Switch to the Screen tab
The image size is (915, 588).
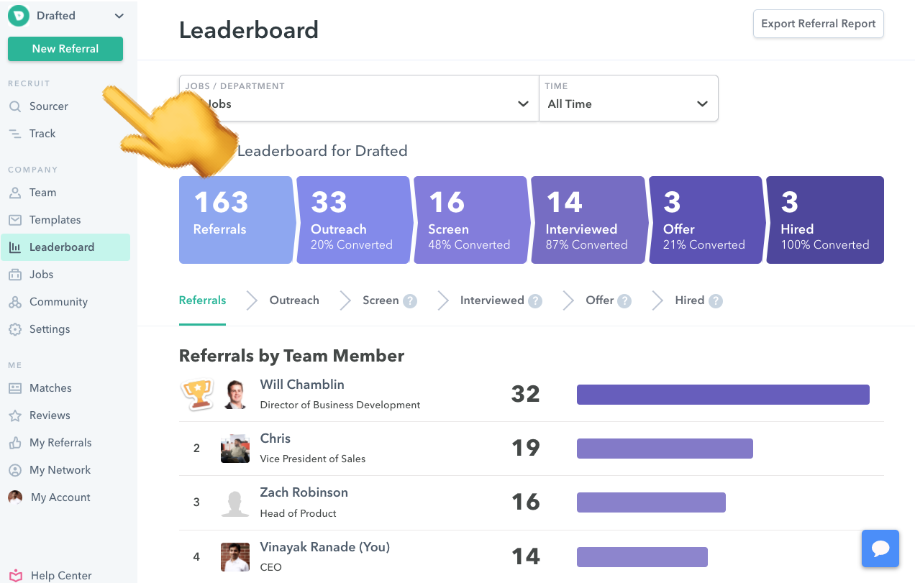pos(381,300)
